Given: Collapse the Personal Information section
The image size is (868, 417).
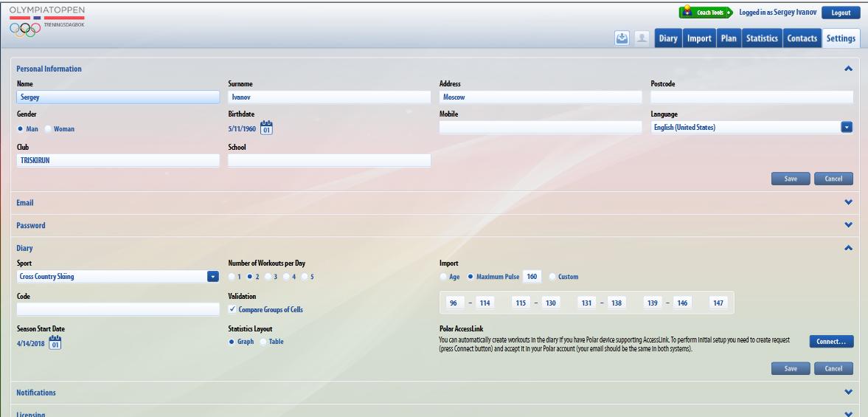Looking at the screenshot, I should (x=848, y=69).
